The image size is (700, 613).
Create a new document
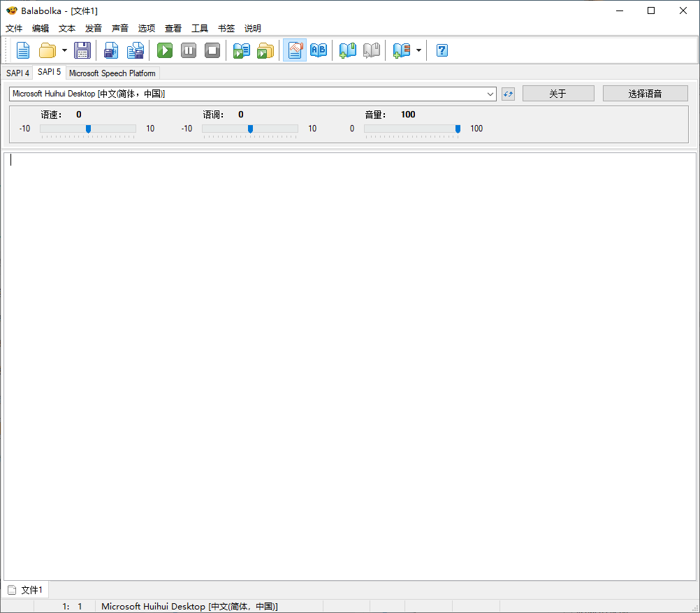tap(22, 50)
